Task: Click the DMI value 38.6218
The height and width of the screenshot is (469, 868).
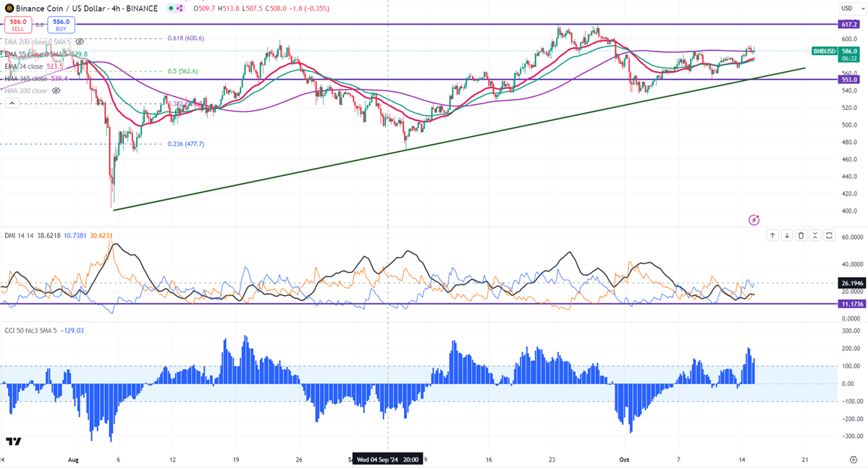Action: coord(49,235)
